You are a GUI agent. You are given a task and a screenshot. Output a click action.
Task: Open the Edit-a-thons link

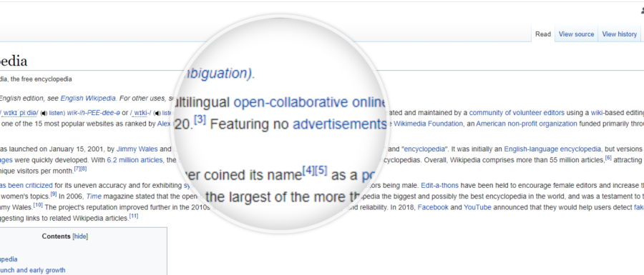[439, 185]
